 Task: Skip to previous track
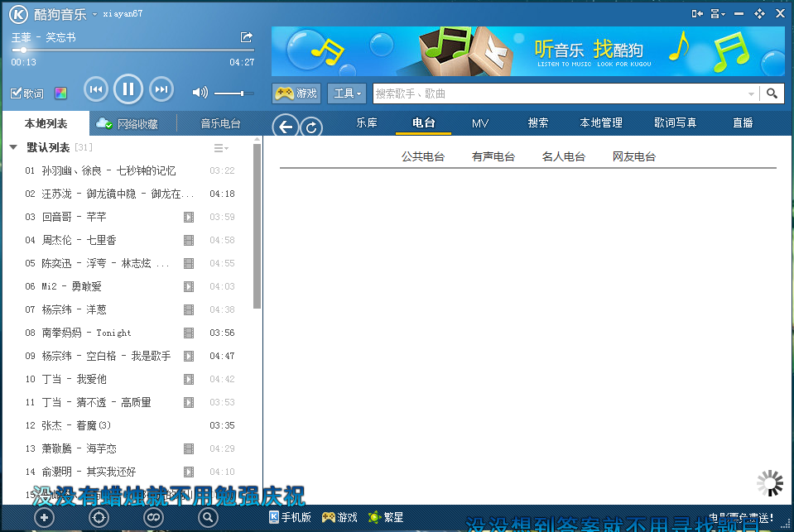(x=96, y=89)
